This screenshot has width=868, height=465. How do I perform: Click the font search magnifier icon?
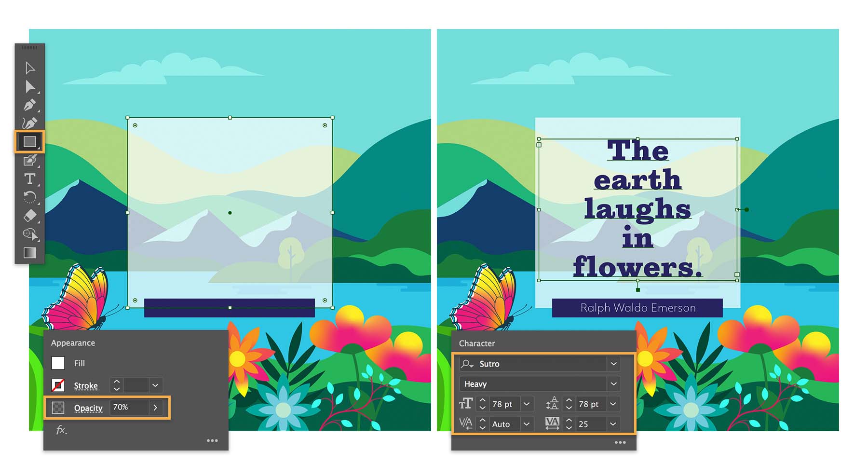[467, 364]
